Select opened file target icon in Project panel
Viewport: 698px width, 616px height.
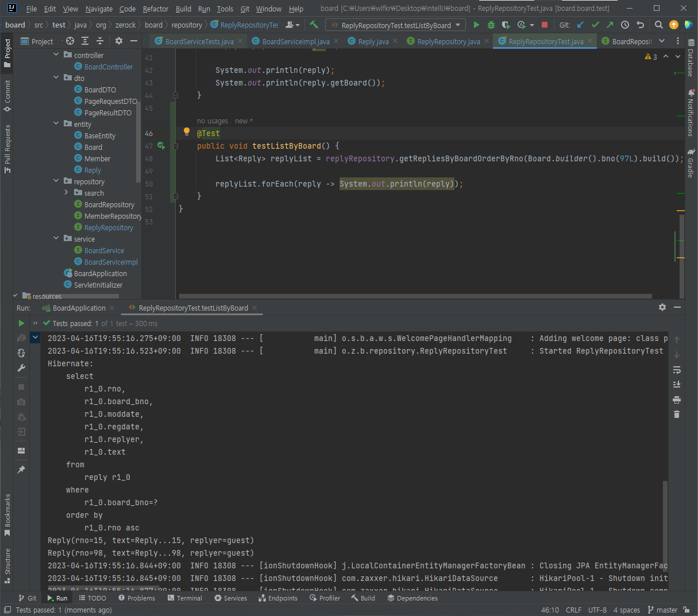70,41
